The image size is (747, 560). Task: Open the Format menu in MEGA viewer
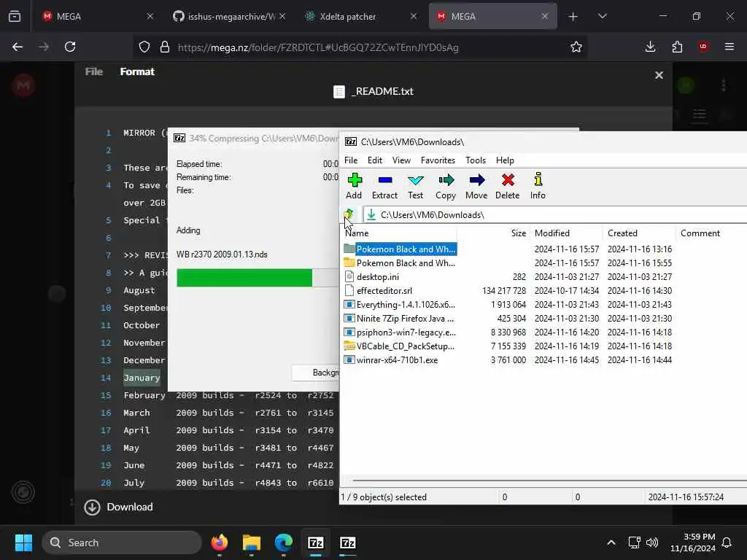(137, 71)
